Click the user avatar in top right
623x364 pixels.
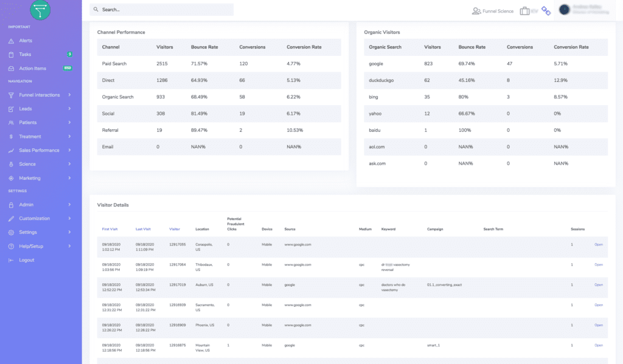[564, 10]
